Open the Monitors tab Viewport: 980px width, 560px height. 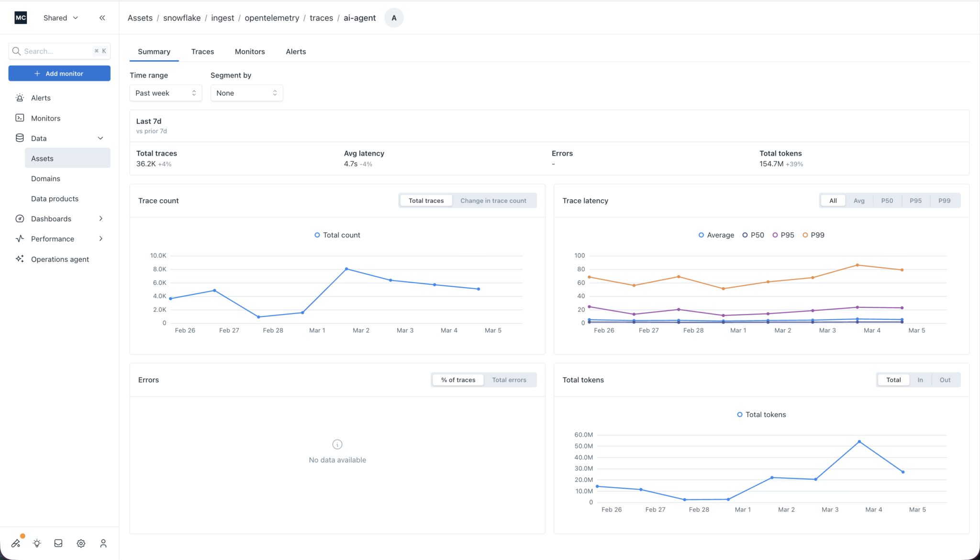coord(250,52)
